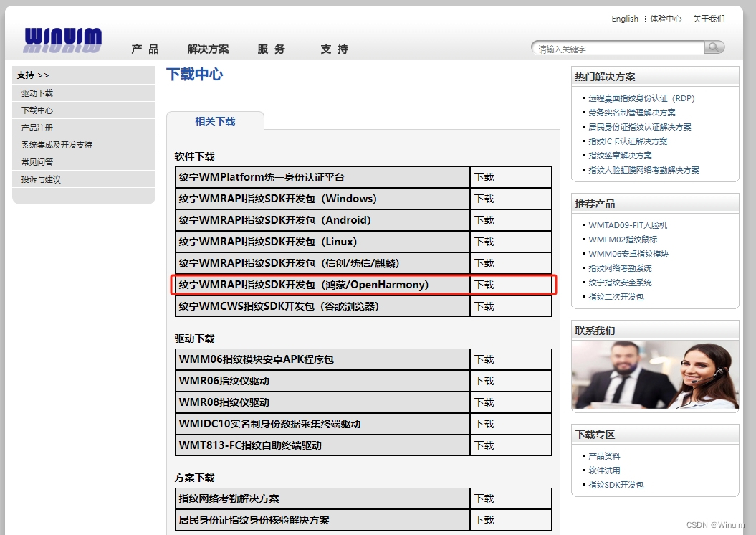Open 指纹人脸虹膜网络考勤解决方案
The height and width of the screenshot is (535, 756).
(643, 170)
